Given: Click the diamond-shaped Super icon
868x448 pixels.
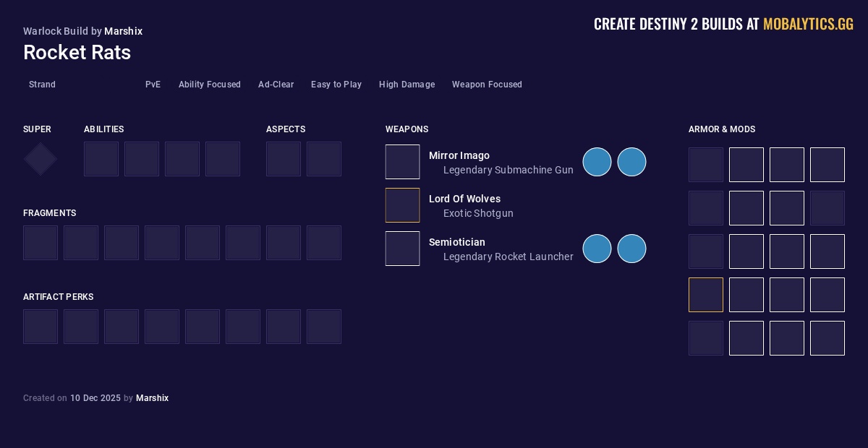Looking at the screenshot, I should (41, 159).
